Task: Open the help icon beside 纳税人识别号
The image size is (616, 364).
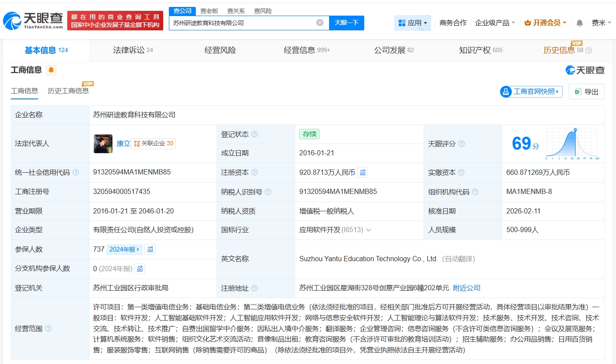Action: pyautogui.click(x=268, y=192)
